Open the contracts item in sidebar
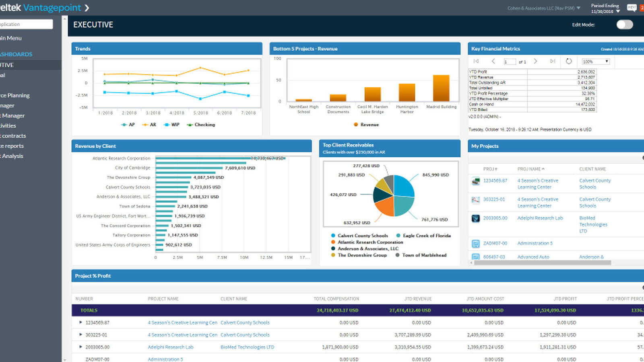This screenshot has height=362, width=644. point(13,136)
